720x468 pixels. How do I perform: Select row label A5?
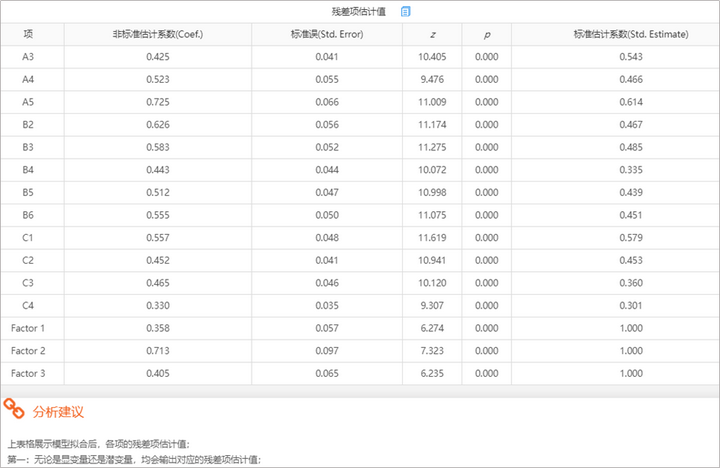28,101
